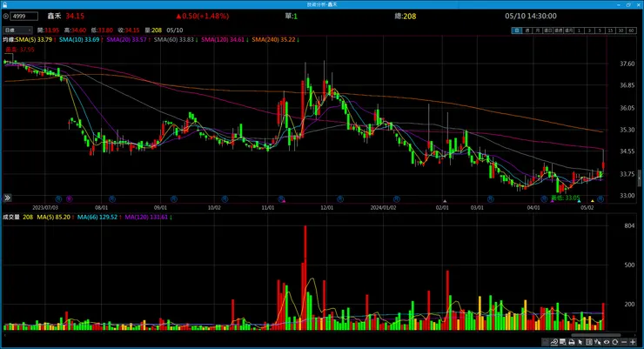Click the 總:208 total volume text

coord(406,16)
